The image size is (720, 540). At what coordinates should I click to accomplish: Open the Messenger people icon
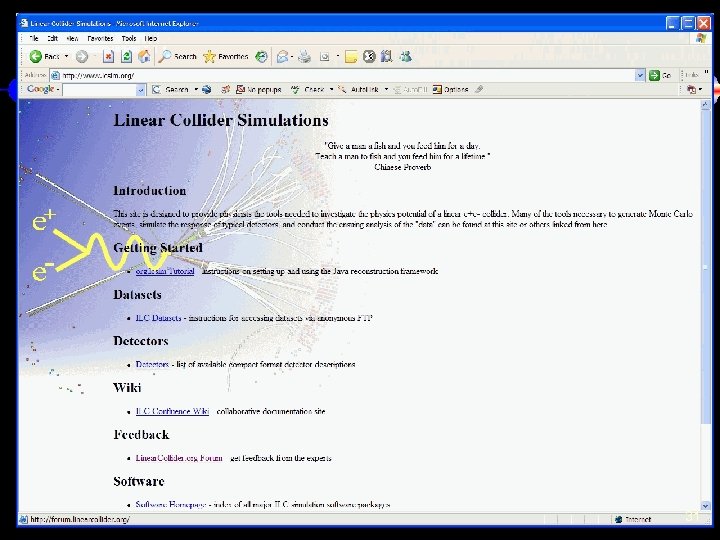point(406,56)
